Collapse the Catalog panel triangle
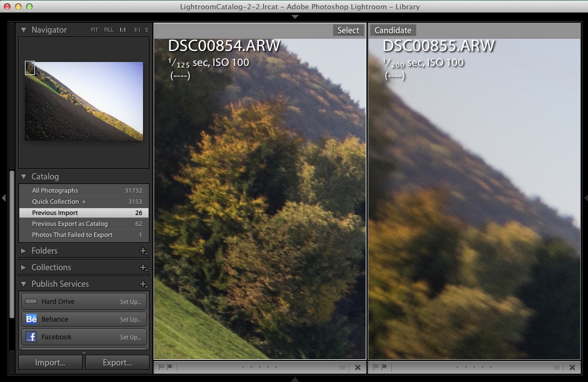Screen dimensions: 588x382 click(24, 177)
